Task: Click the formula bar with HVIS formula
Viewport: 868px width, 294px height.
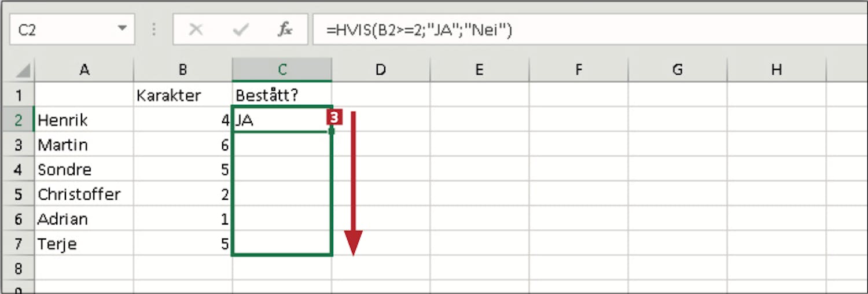Action: [x=579, y=30]
